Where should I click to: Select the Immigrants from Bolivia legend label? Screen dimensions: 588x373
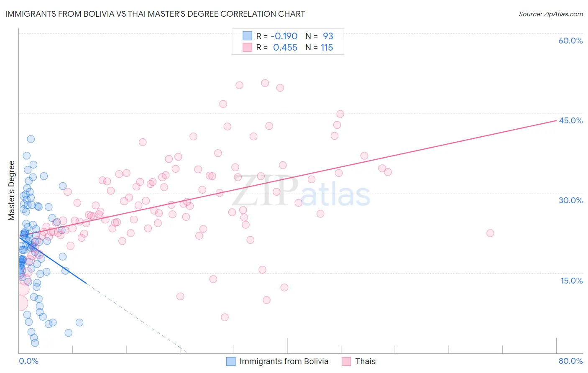pos(284,361)
